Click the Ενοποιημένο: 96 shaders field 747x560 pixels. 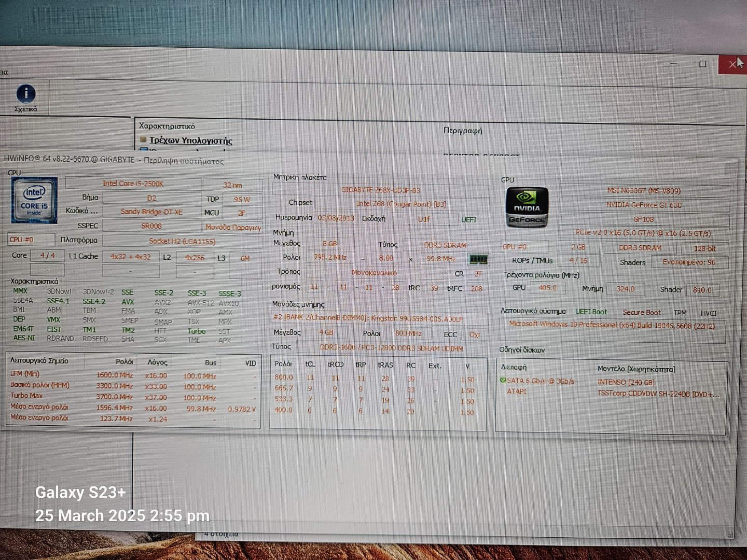click(689, 262)
